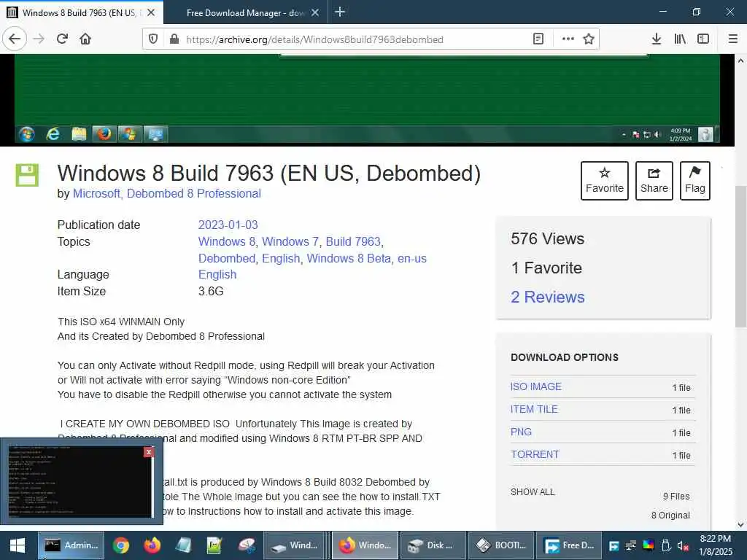Flag this archive item

point(695,181)
